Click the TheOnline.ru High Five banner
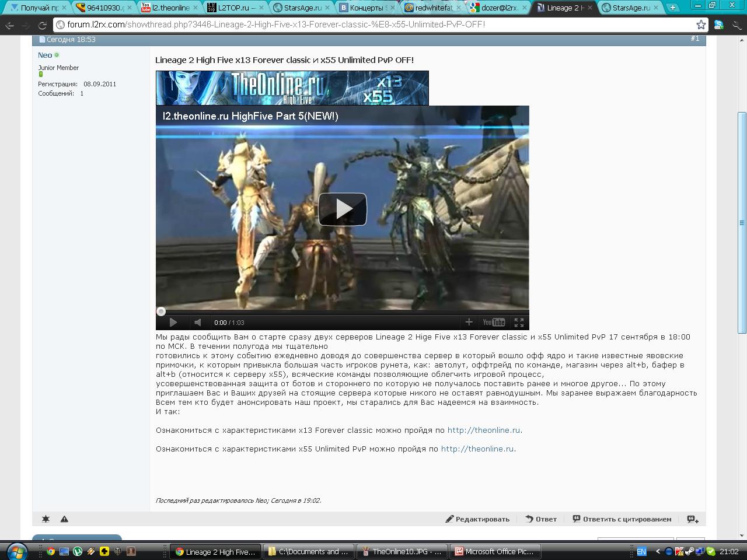The image size is (747, 560). 292,88
